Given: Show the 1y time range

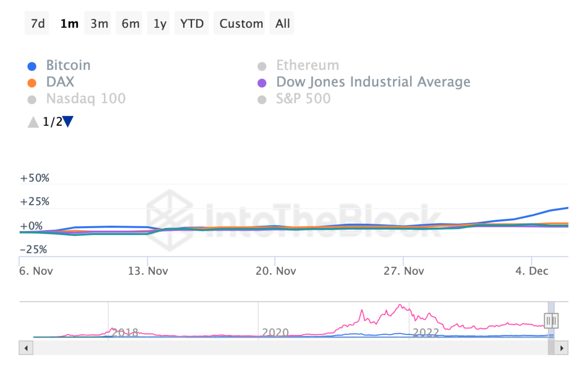Looking at the screenshot, I should tap(159, 23).
